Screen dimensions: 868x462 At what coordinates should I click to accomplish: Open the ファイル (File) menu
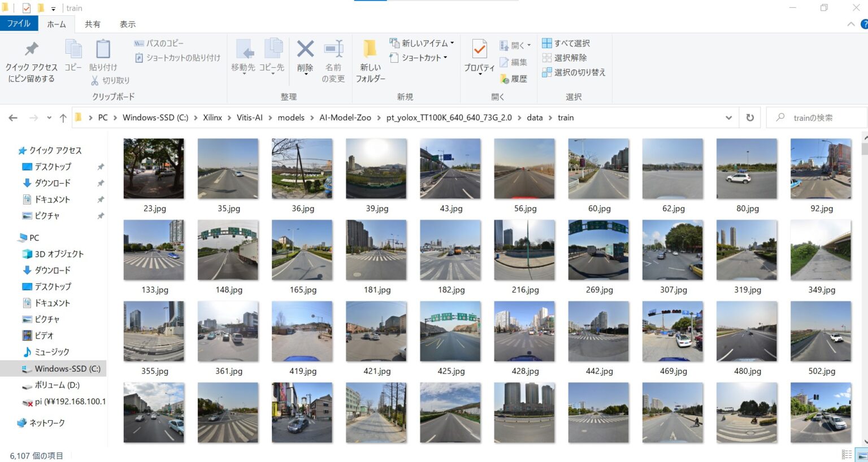click(19, 24)
